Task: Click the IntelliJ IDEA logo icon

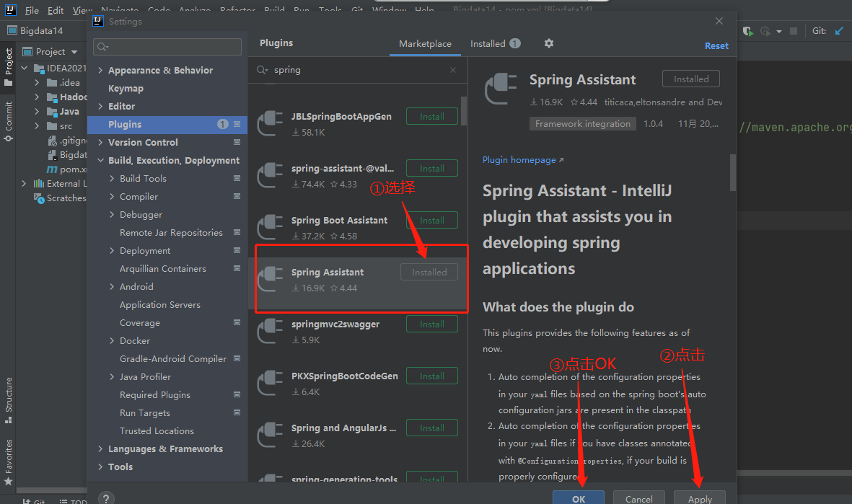Action: [10, 10]
